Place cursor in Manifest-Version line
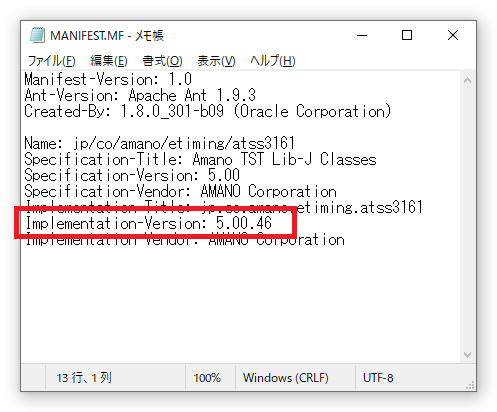 click(108, 79)
